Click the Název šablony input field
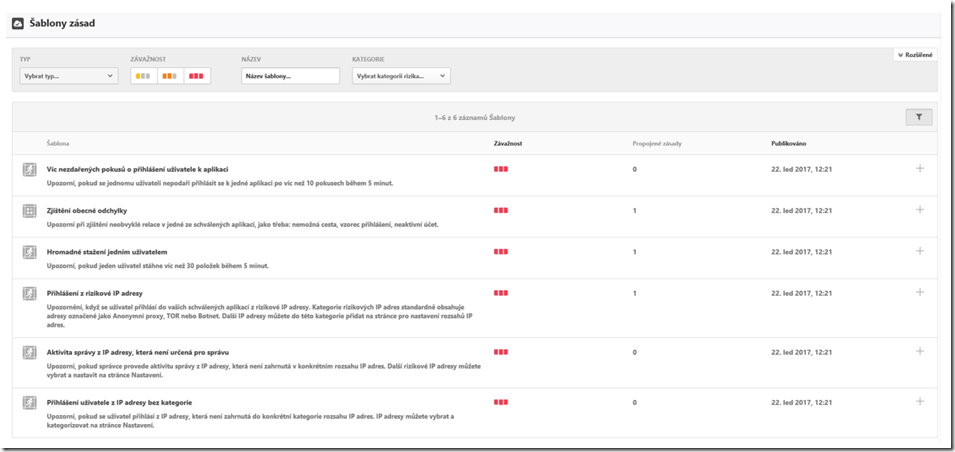The height and width of the screenshot is (452, 955). (x=291, y=76)
